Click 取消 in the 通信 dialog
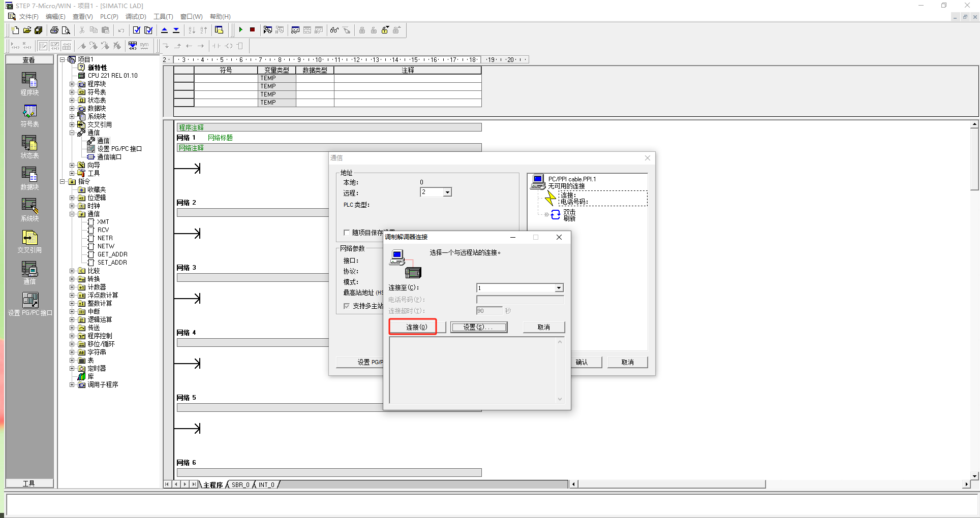 (x=628, y=362)
